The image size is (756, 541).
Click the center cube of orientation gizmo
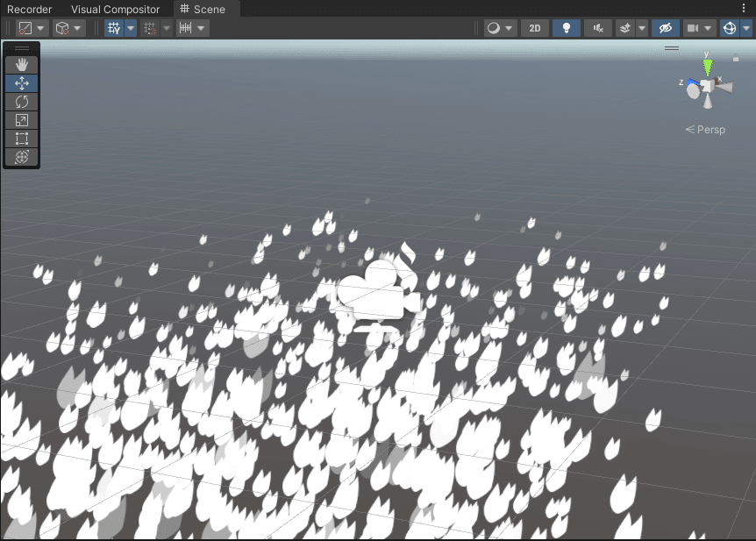[707, 86]
